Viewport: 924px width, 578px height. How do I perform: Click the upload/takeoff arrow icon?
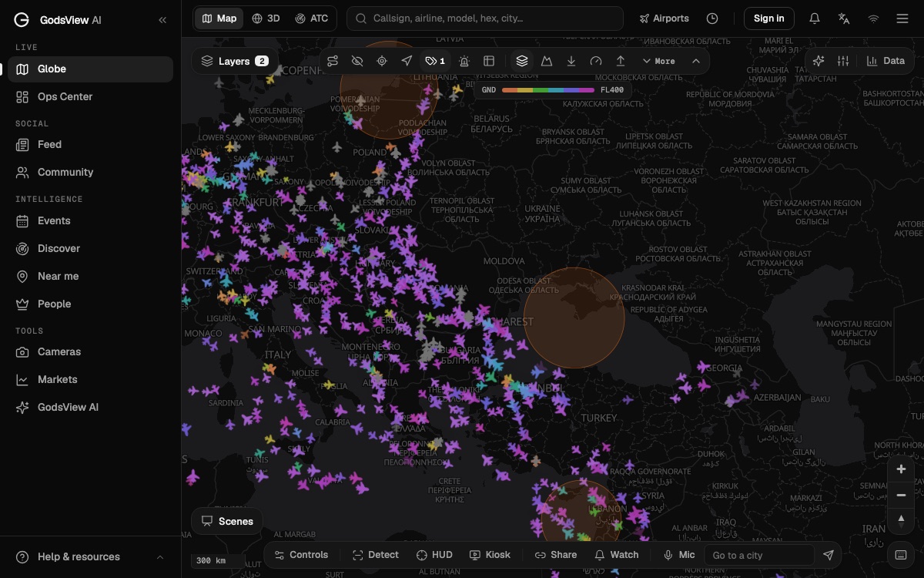point(621,61)
